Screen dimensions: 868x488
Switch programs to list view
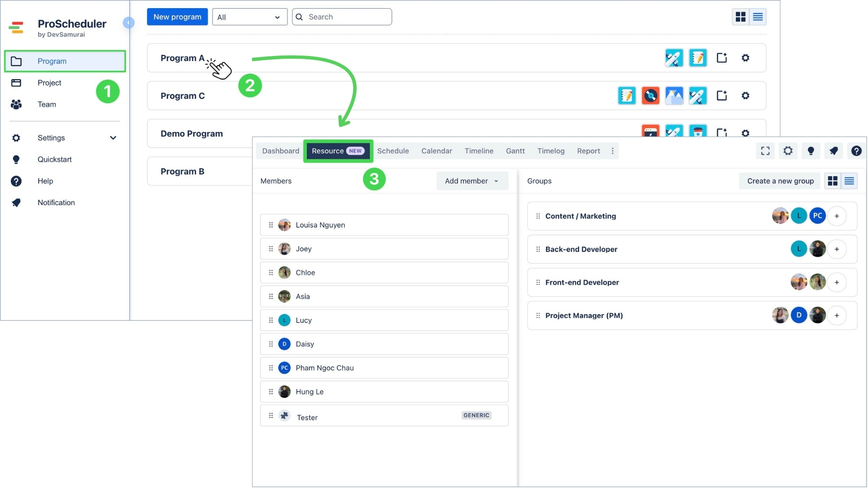click(x=758, y=17)
